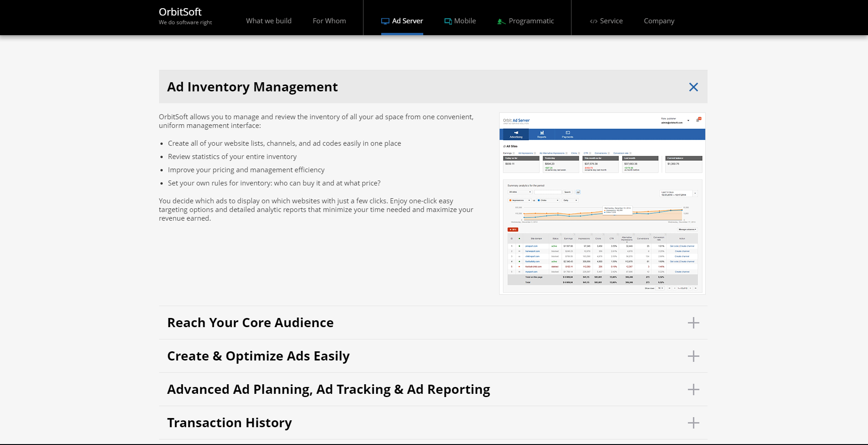The width and height of the screenshot is (868, 445).
Task: Open the Company menu
Action: (659, 21)
